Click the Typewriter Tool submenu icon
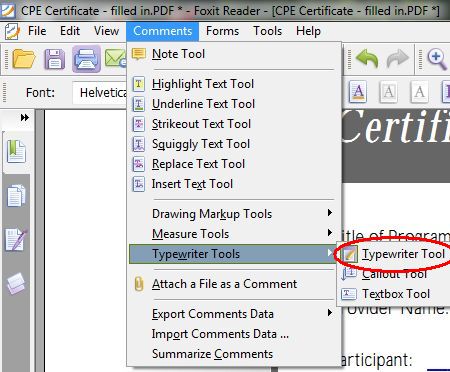The height and width of the screenshot is (372, 450). point(349,254)
